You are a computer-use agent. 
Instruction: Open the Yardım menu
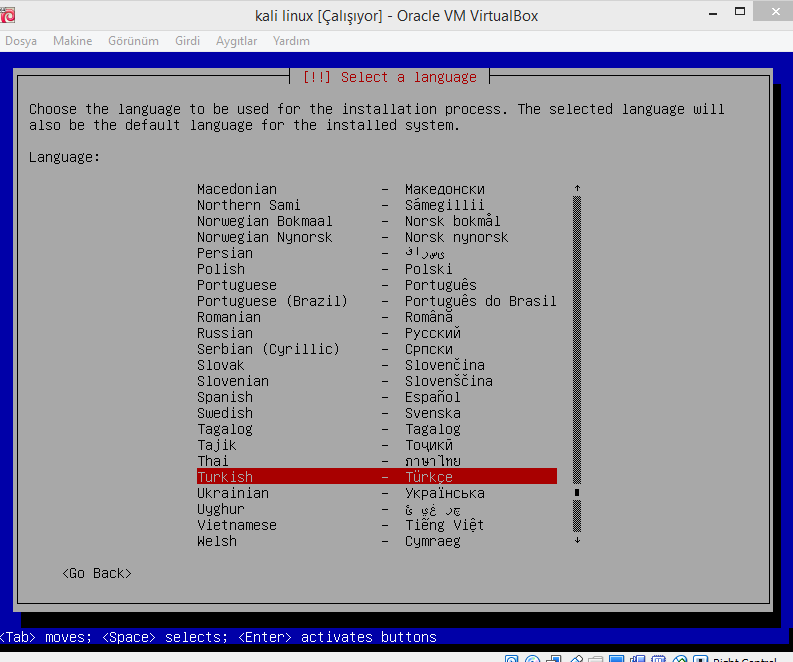[x=291, y=41]
